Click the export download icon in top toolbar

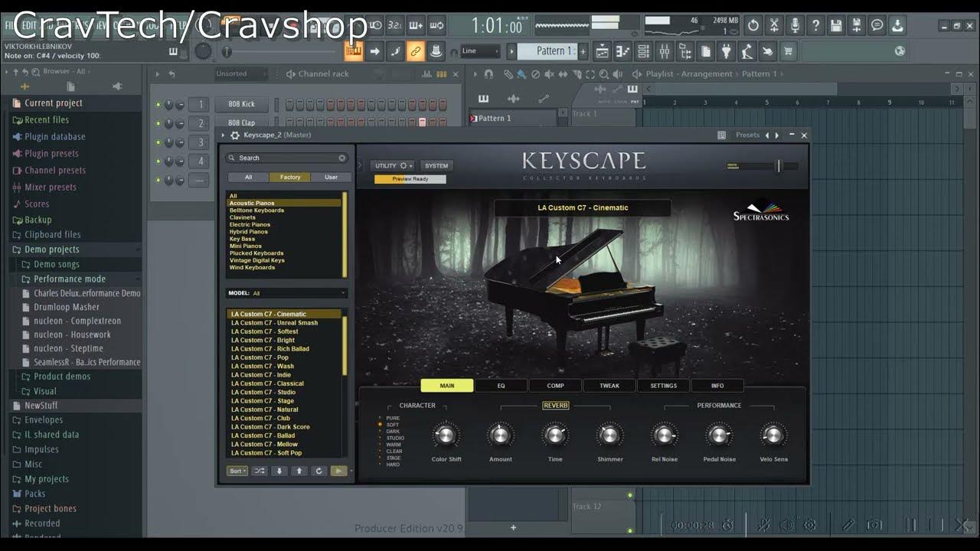897,25
